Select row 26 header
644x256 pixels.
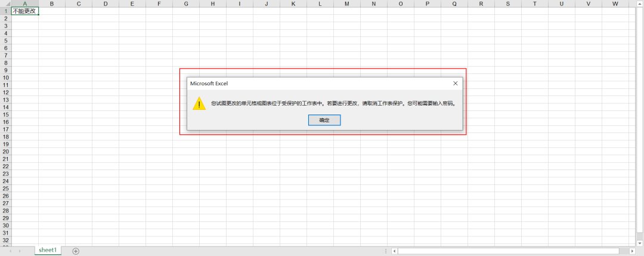click(x=6, y=196)
